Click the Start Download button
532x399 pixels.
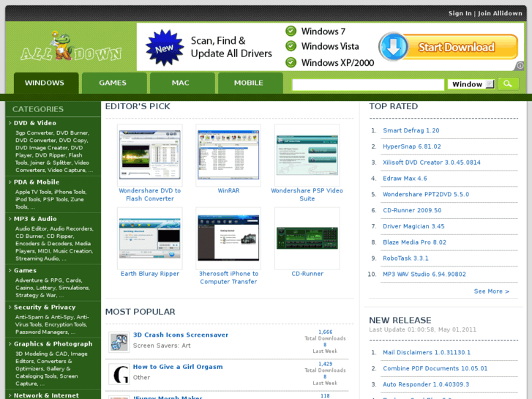456,47
